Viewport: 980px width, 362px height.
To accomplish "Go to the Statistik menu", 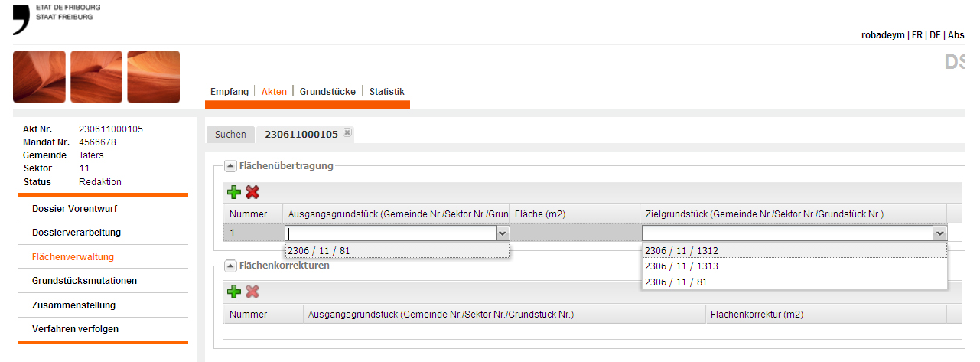I will click(386, 91).
